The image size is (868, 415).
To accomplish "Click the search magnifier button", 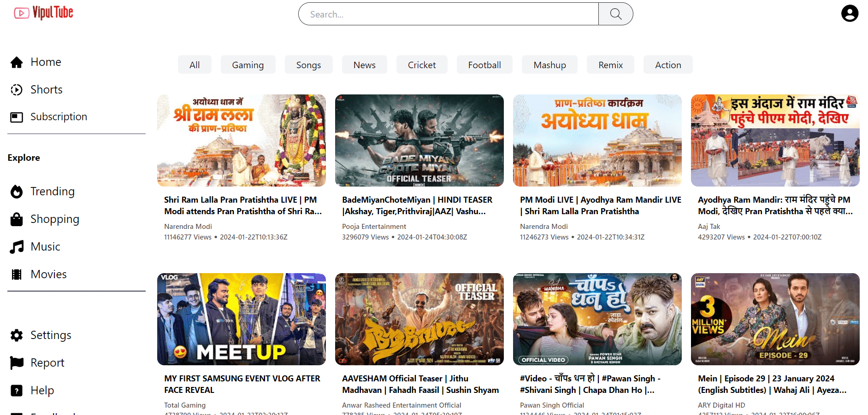I will point(615,14).
